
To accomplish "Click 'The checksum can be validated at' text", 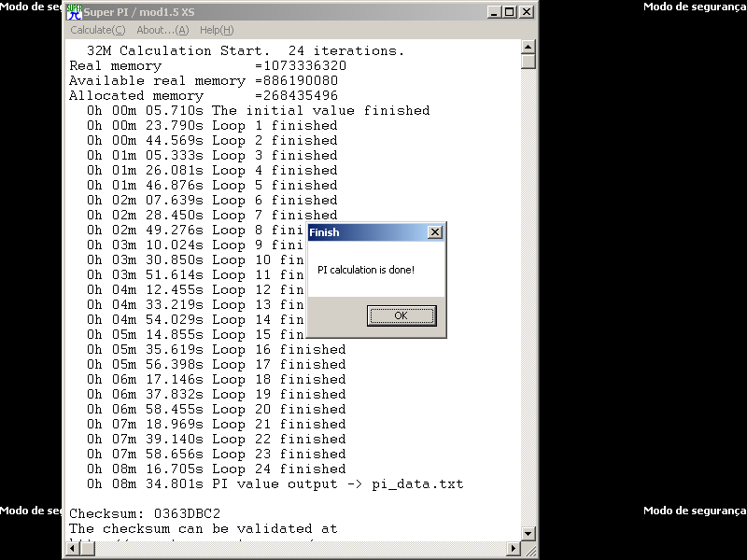I will [x=204, y=528].
